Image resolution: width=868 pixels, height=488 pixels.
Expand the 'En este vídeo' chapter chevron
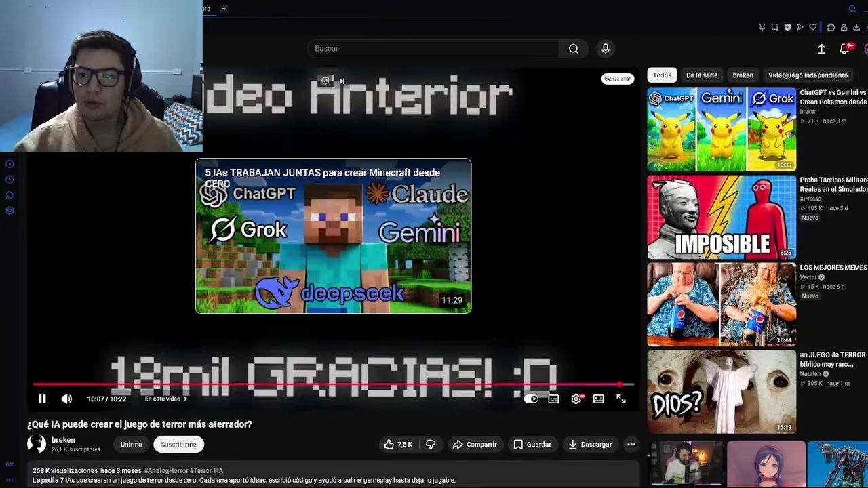184,399
